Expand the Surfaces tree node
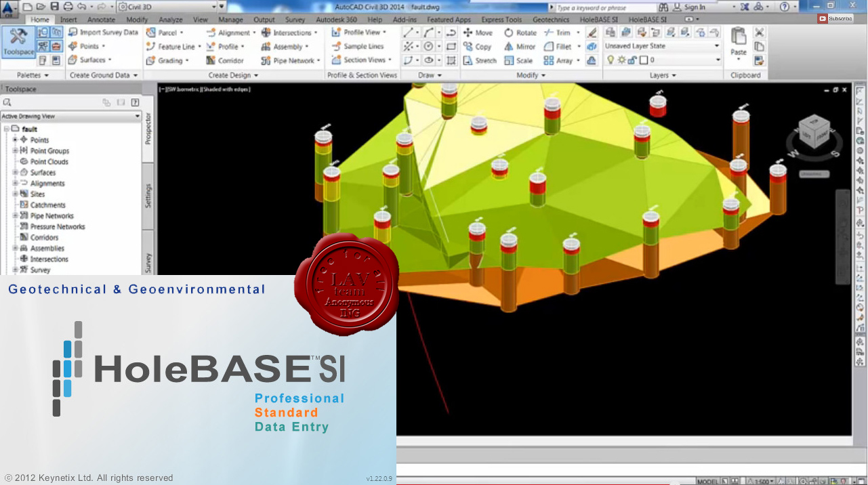The image size is (868, 485). (x=15, y=172)
